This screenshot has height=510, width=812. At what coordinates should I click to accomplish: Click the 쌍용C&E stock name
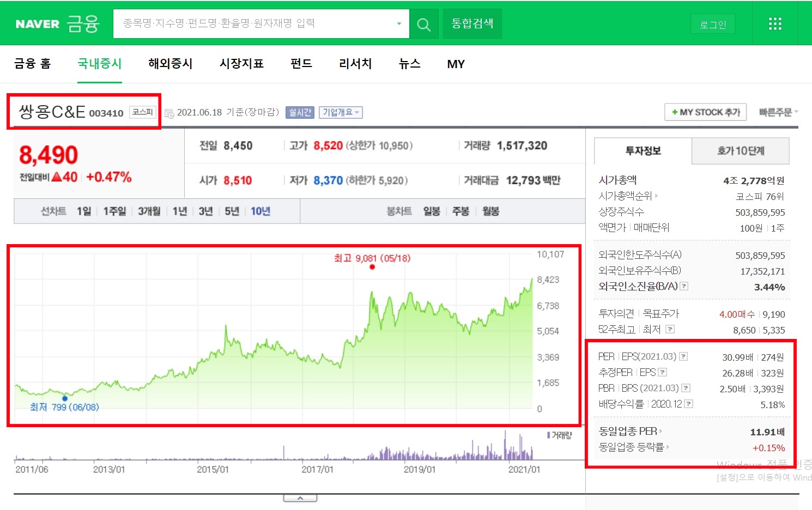[52, 112]
